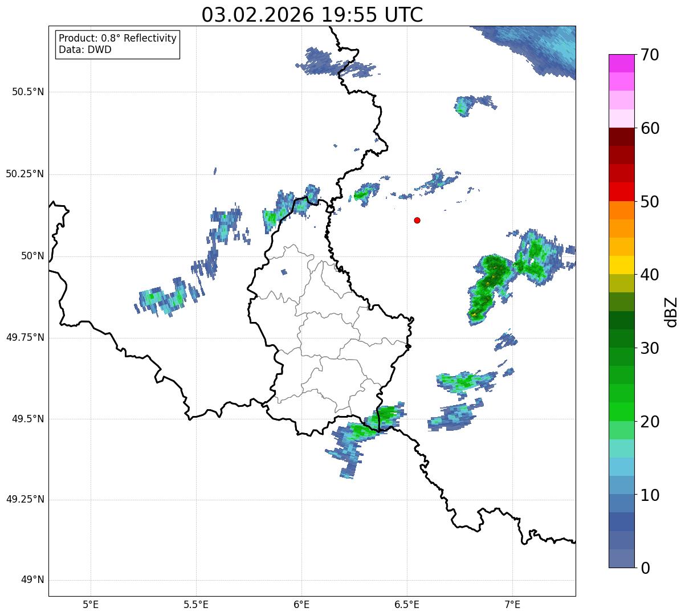Click the dark blue colorbar segment near 5
This screenshot has width=685, height=616.
point(621,522)
